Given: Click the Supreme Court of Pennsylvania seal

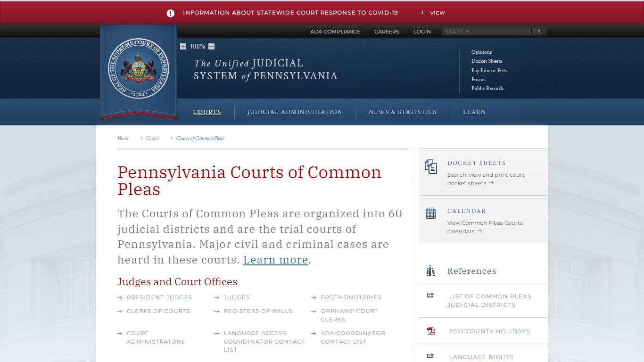Looking at the screenshot, I should pos(139,68).
